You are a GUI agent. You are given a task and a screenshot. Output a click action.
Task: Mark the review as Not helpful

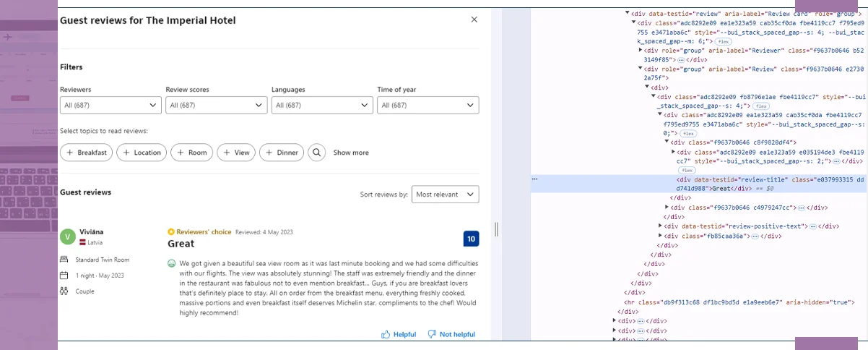(451, 334)
